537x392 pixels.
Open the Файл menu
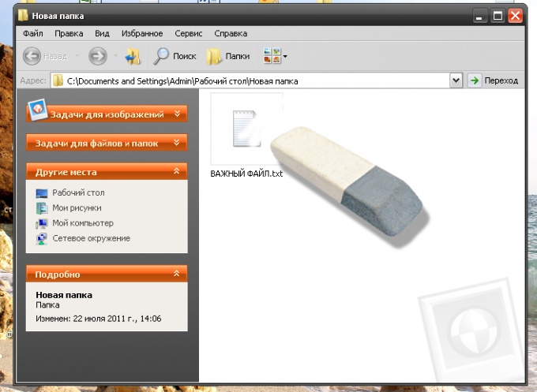33,33
